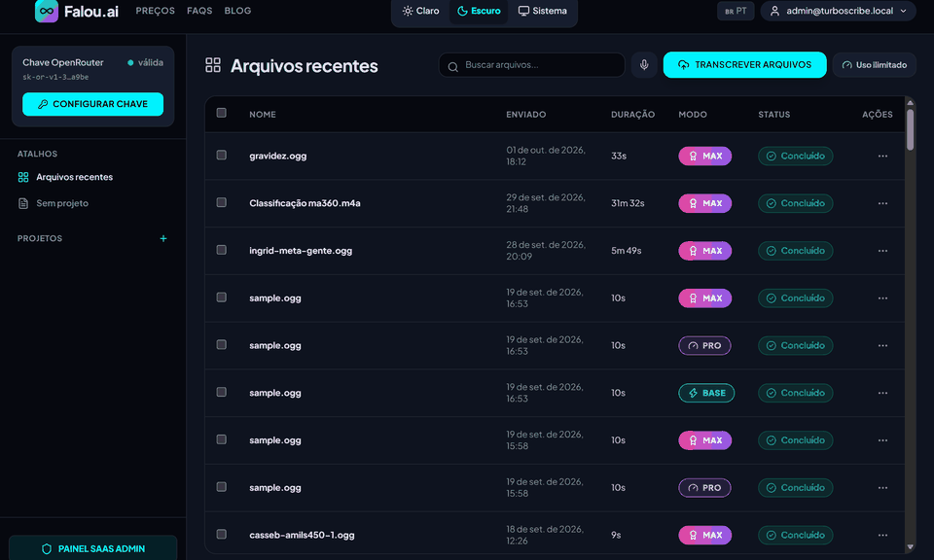The width and height of the screenshot is (934, 560).
Task: Click the sk-or-v1-3…a9be key text
Action: tap(55, 78)
